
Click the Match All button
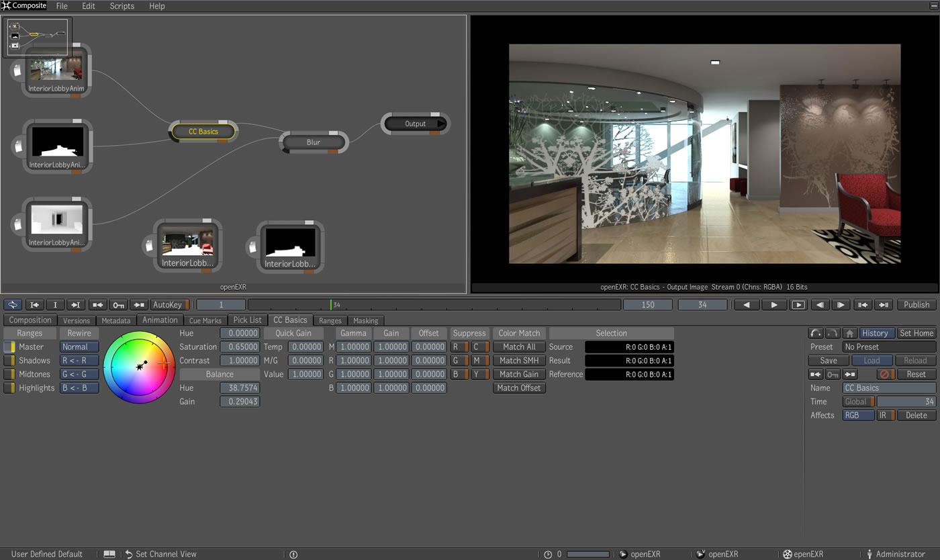click(519, 347)
